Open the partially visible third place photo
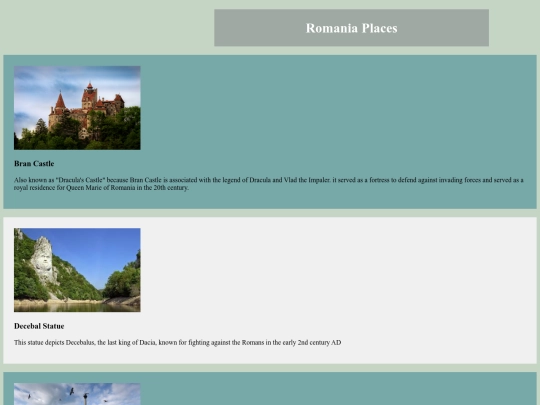This screenshot has height=405, width=540. click(x=77, y=394)
